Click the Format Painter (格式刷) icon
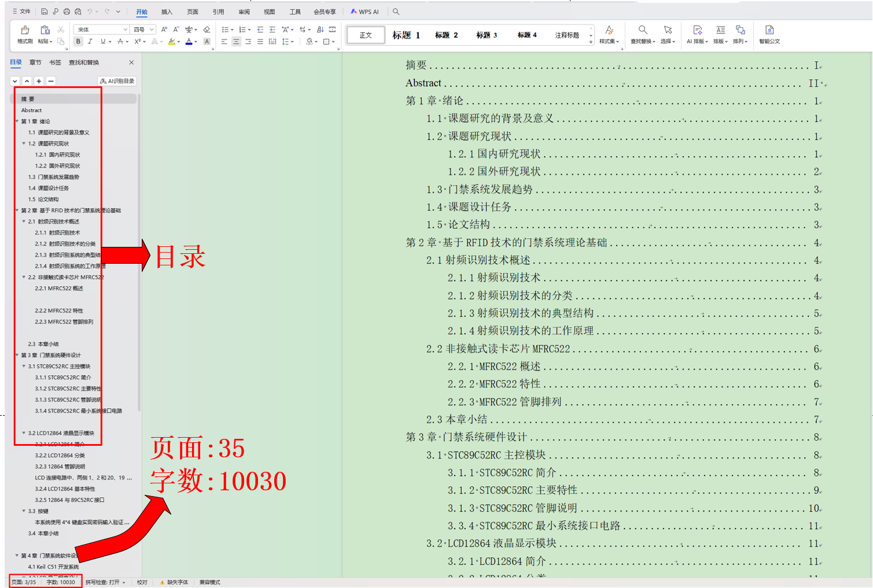This screenshot has width=873, height=588. click(25, 34)
